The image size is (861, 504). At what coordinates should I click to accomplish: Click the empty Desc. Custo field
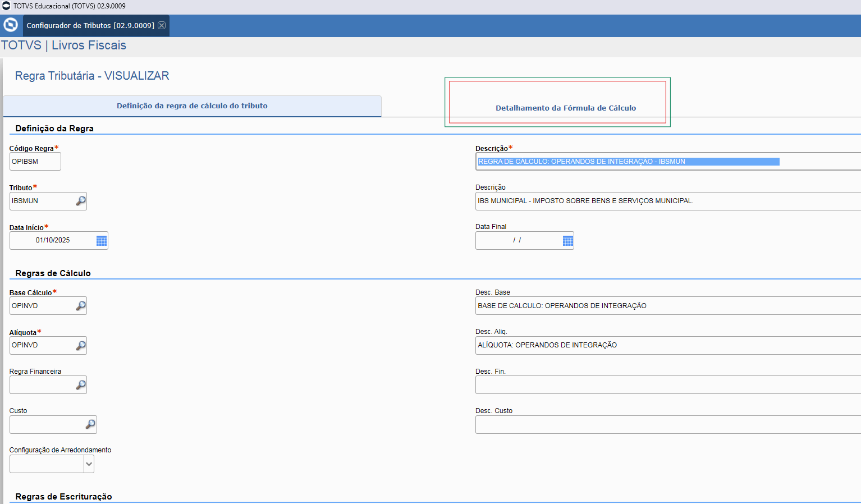668,424
